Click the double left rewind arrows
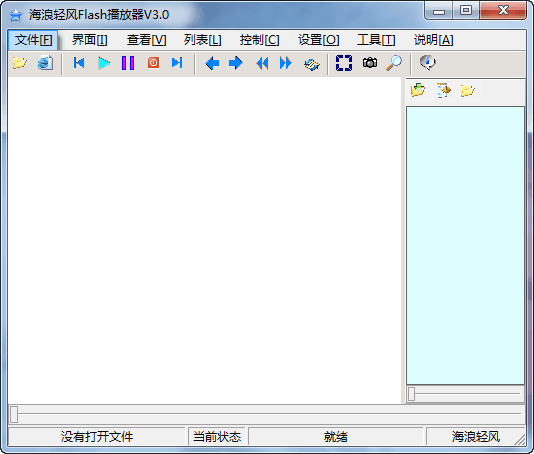This screenshot has height=454, width=534. click(x=262, y=63)
